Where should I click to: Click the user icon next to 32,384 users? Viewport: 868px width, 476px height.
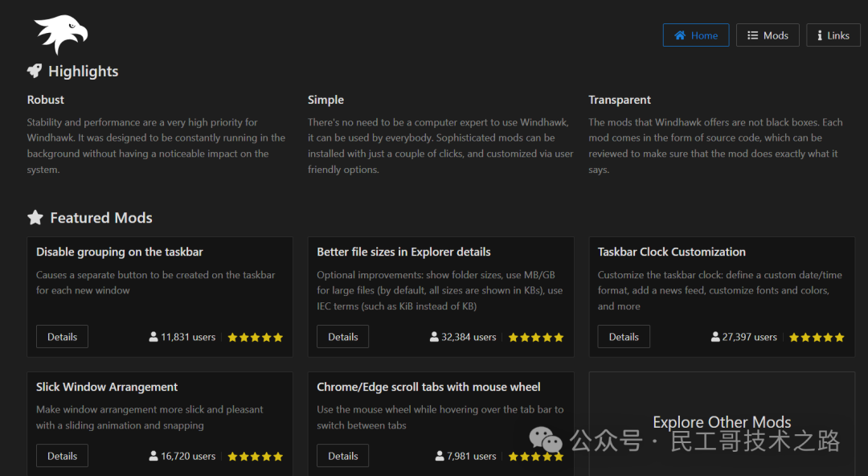click(434, 337)
